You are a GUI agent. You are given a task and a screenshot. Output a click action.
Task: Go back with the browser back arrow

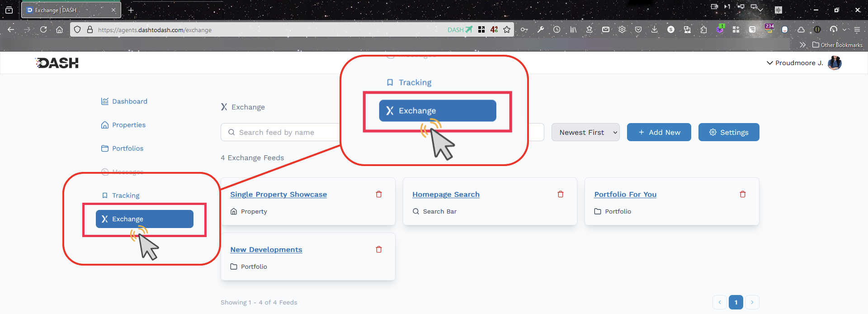coord(11,29)
